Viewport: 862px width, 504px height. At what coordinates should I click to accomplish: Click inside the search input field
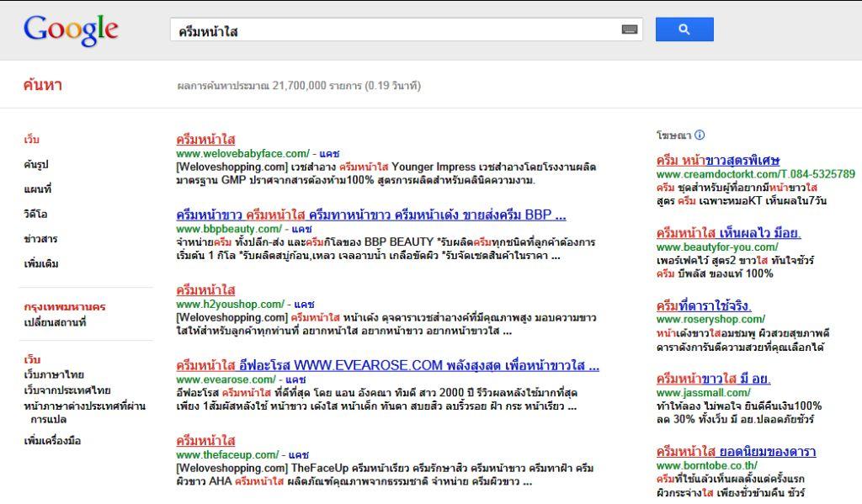click(396, 30)
